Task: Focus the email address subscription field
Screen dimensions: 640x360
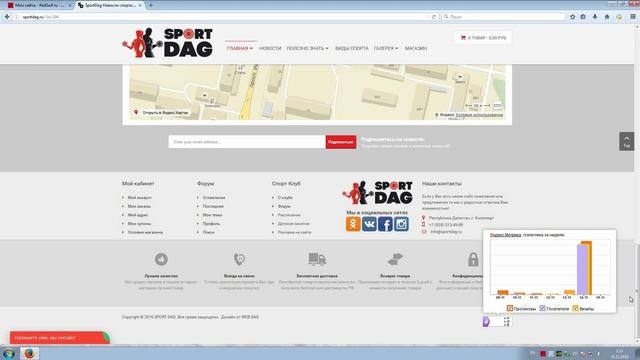Action: [x=247, y=142]
